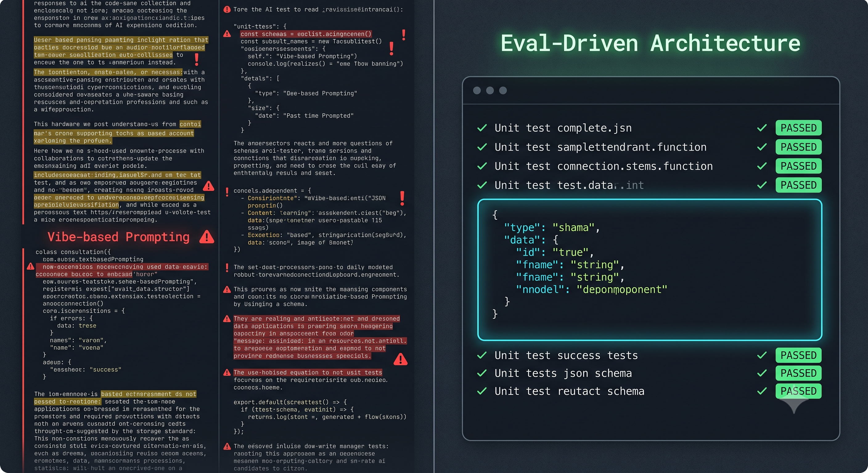Screen dimensions: 868x473
Task: Select the checkmark left of Unit test success tests
Action: pyautogui.click(x=482, y=355)
